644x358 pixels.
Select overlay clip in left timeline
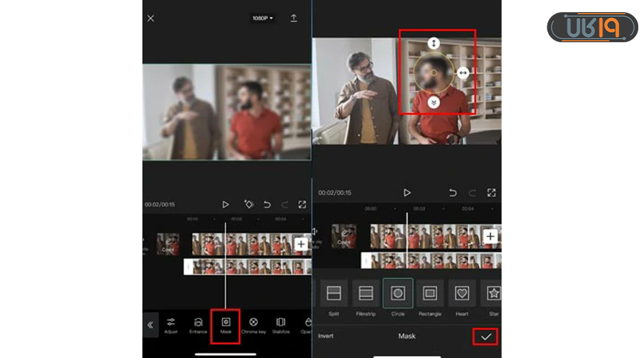pos(248,267)
